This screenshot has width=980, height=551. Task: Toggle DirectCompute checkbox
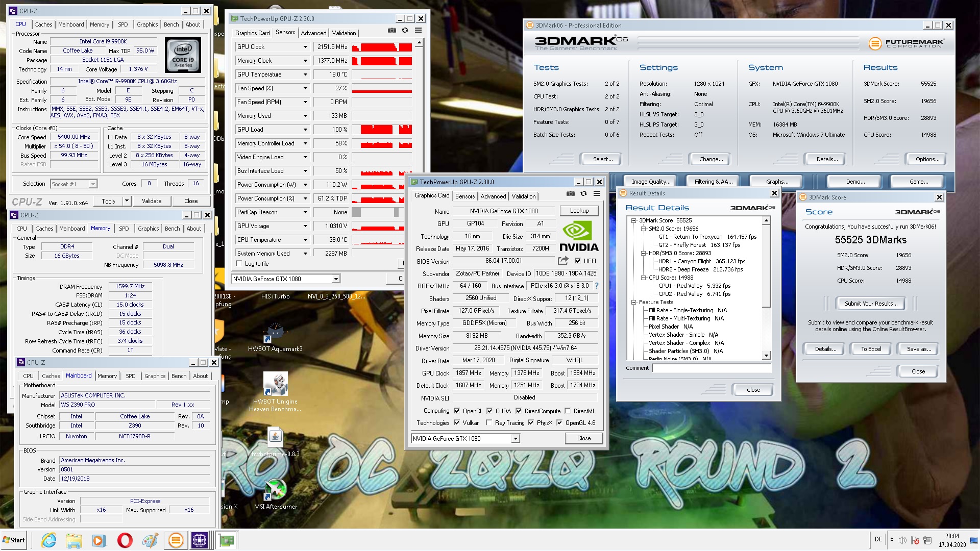tap(519, 411)
